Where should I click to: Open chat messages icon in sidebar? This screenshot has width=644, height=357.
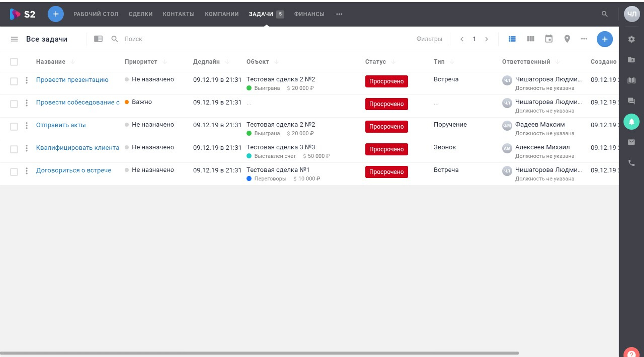[631, 101]
